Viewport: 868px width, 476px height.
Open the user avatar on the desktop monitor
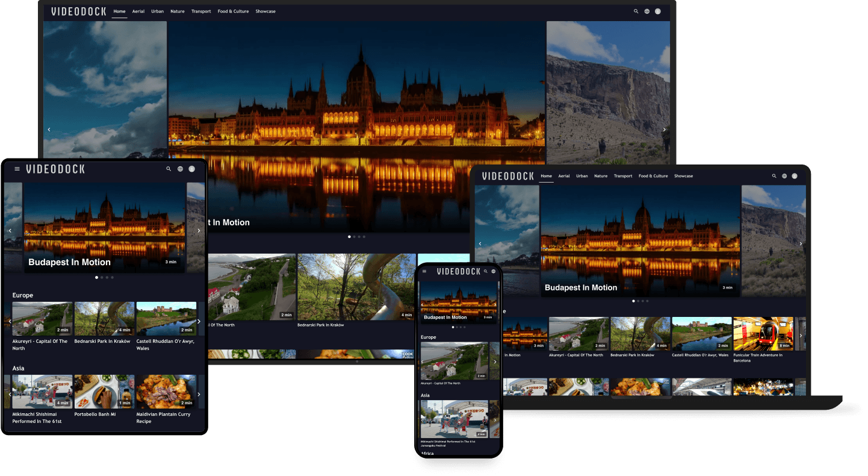(658, 11)
